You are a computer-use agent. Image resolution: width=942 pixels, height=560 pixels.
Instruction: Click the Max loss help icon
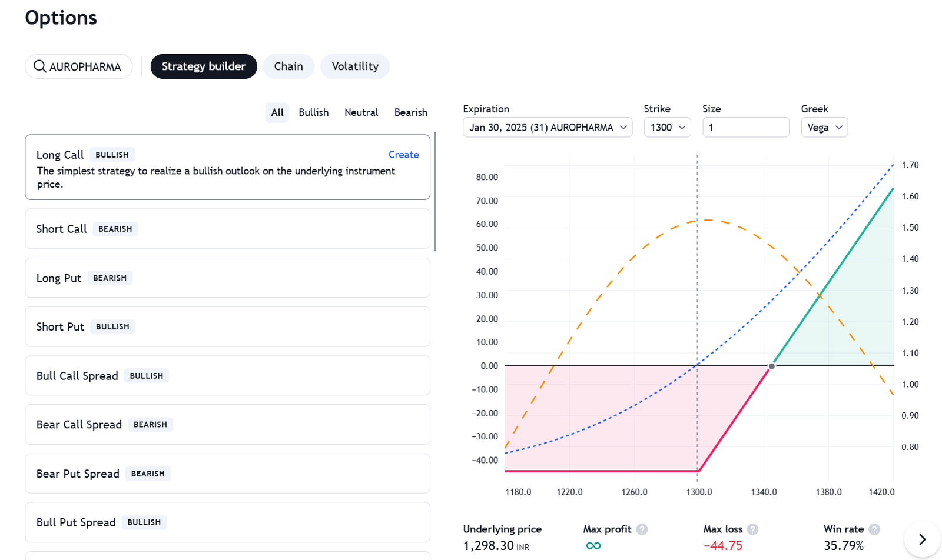[x=752, y=529]
